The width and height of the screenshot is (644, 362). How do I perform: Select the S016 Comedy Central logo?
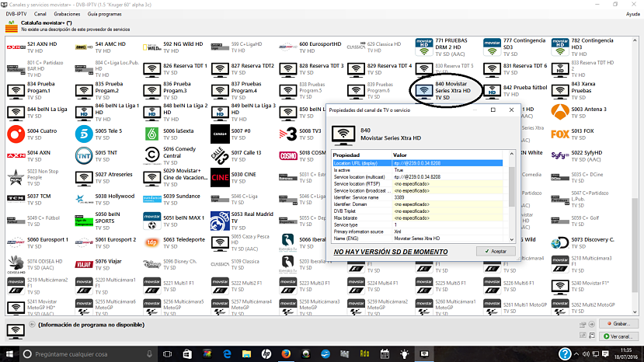coord(152,155)
